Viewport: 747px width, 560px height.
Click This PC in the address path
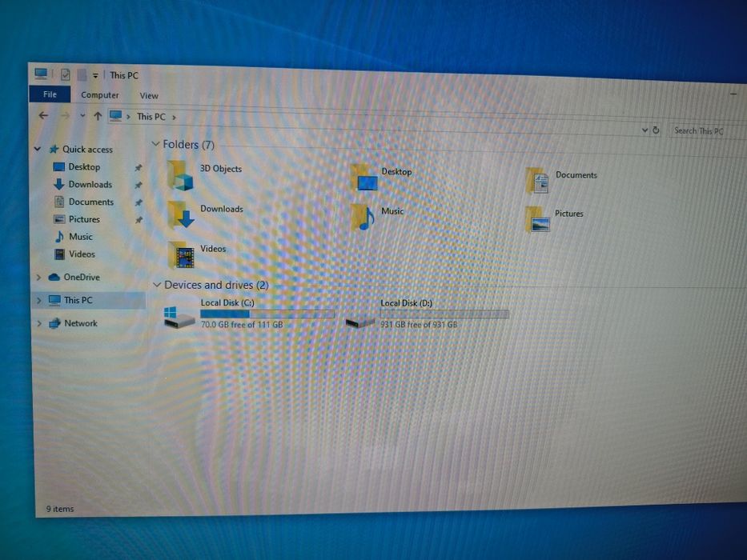coord(151,117)
